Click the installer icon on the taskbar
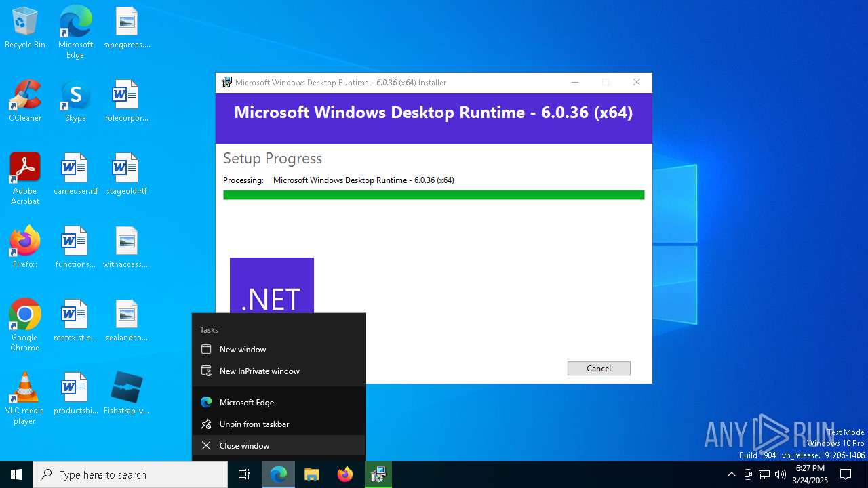Screen dimensions: 868x488 pyautogui.click(x=378, y=474)
